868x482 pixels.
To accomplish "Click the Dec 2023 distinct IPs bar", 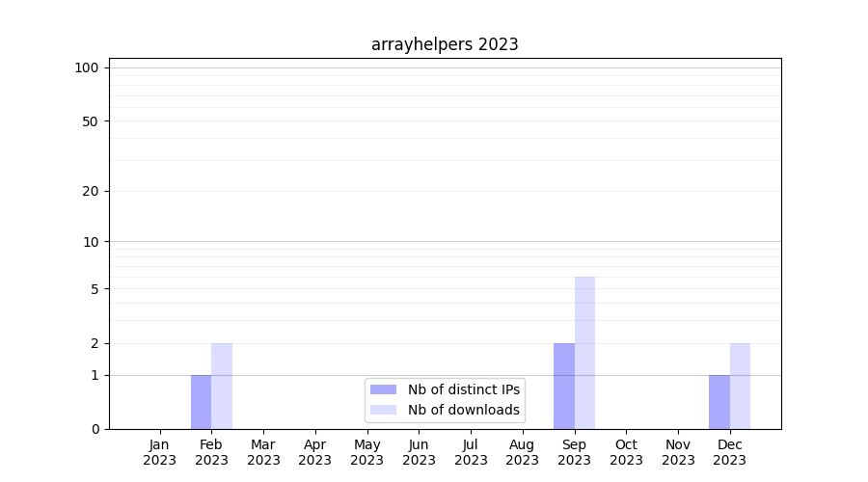I will pos(719,402).
